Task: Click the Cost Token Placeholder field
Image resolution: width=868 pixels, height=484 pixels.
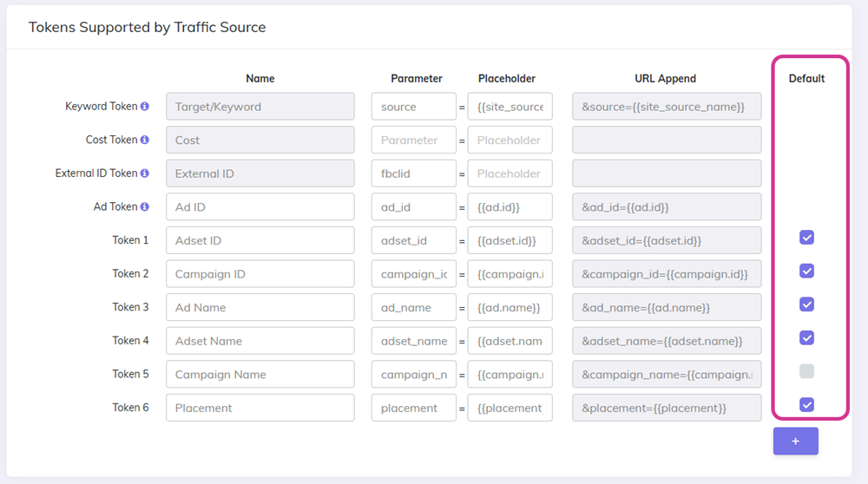Action: point(510,140)
